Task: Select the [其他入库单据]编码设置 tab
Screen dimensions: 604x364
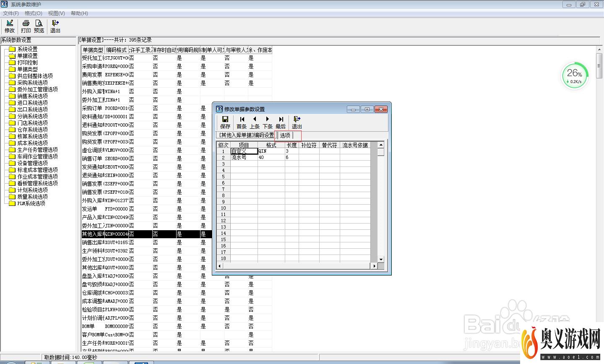Action: click(246, 135)
